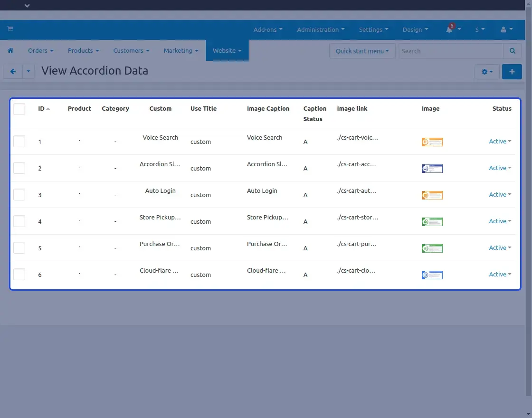Open the Website menu tab
The height and width of the screenshot is (418, 532).
(227, 51)
